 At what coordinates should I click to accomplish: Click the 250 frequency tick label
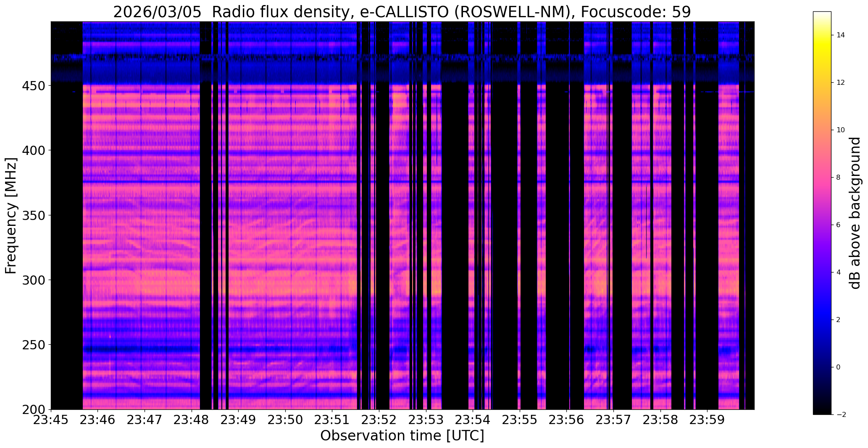pos(34,345)
